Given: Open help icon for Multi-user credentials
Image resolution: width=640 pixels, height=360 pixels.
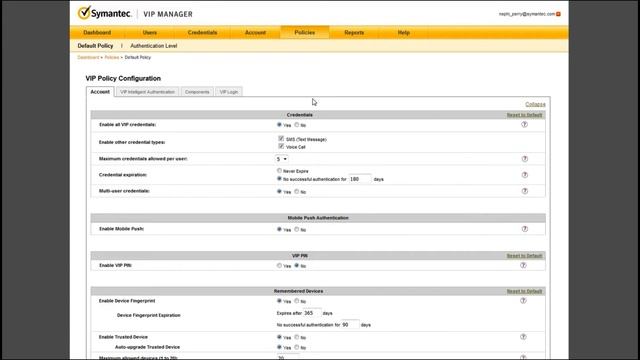Looking at the screenshot, I should point(524,191).
